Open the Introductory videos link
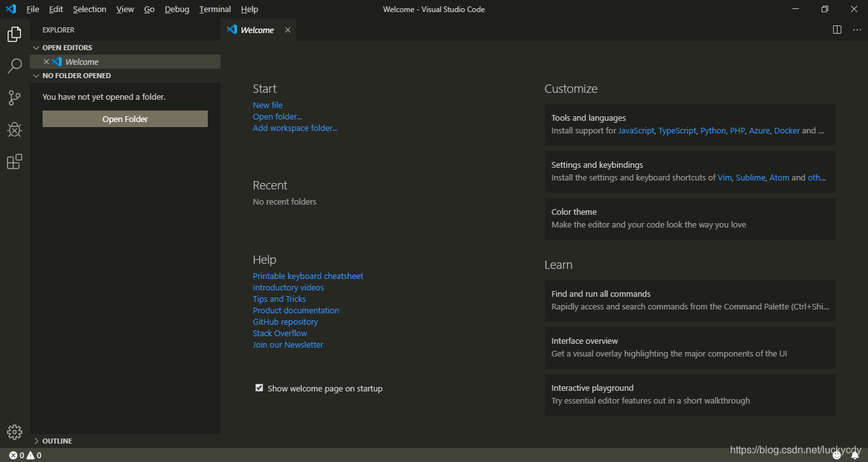Image resolution: width=868 pixels, height=462 pixels. [x=288, y=288]
